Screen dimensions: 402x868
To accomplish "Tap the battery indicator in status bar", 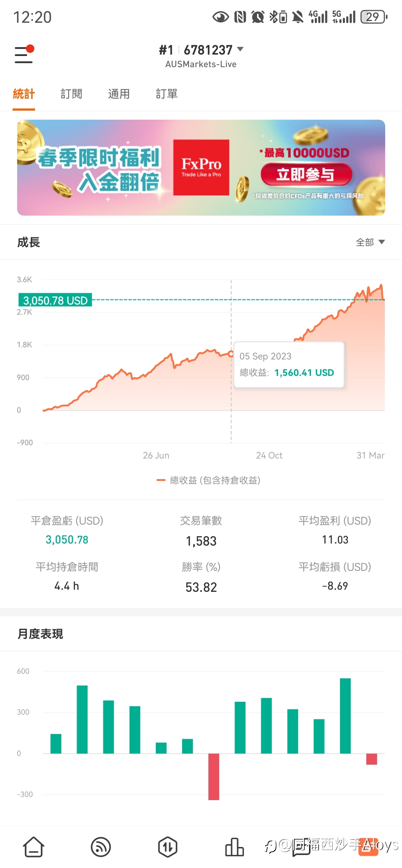I will tap(374, 17).
